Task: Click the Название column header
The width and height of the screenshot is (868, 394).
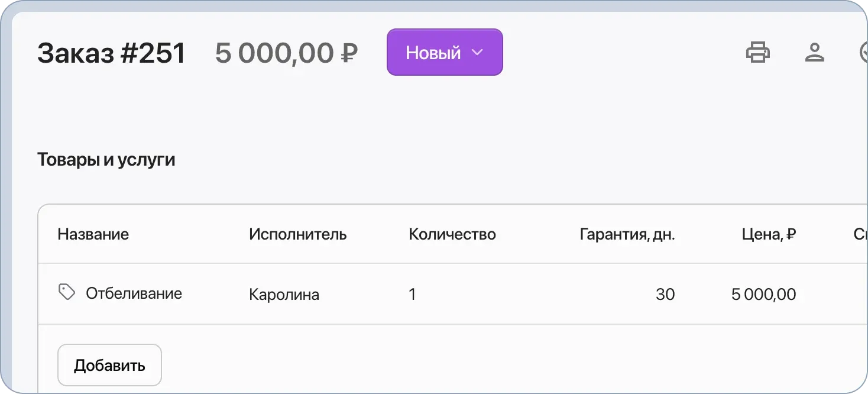Action: 93,234
